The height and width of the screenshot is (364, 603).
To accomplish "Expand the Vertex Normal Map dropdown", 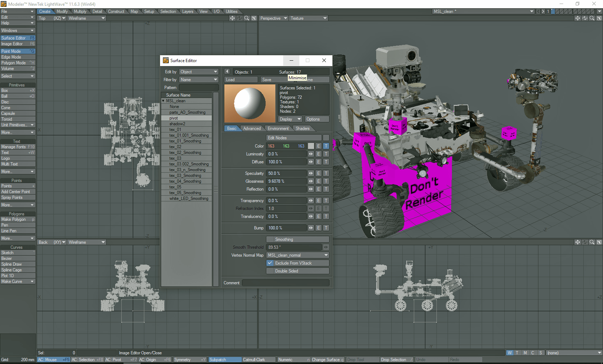I will tap(297, 255).
